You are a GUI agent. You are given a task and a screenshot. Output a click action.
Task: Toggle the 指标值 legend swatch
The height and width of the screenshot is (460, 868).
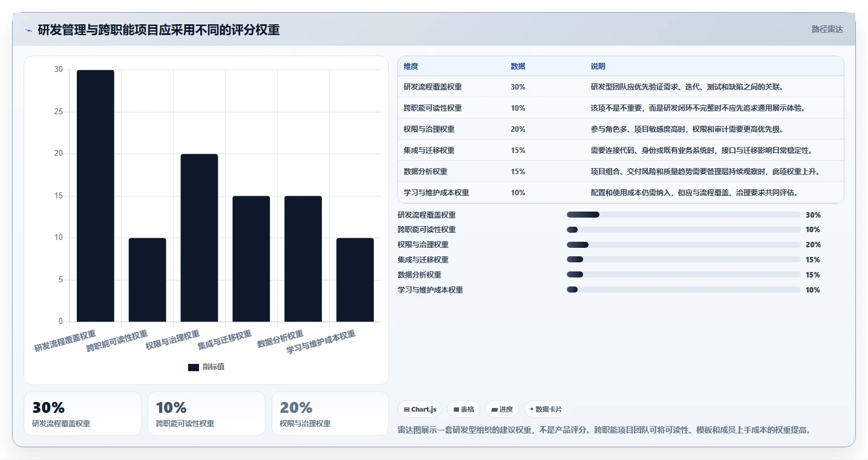[194, 367]
